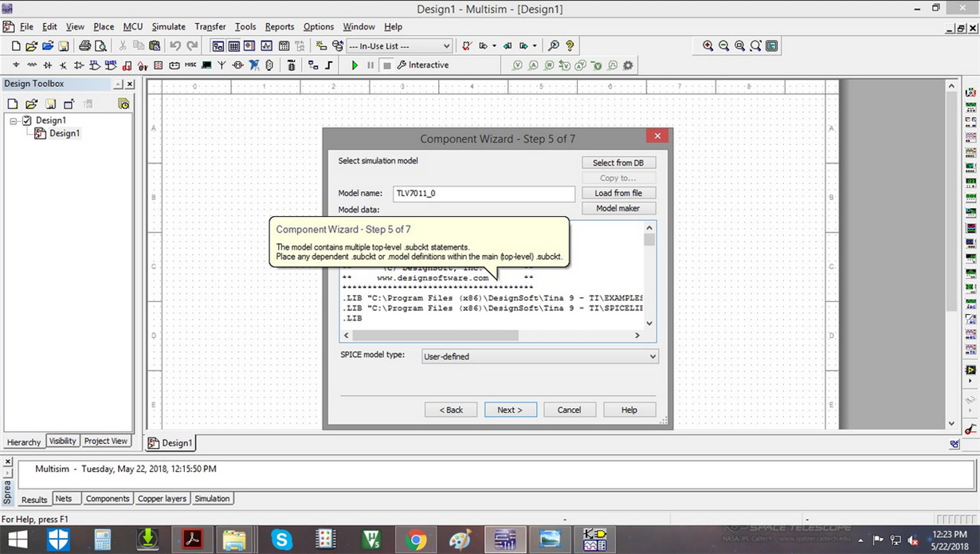Click the model data scroll down arrow
This screenshot has width=980, height=554.
click(649, 323)
